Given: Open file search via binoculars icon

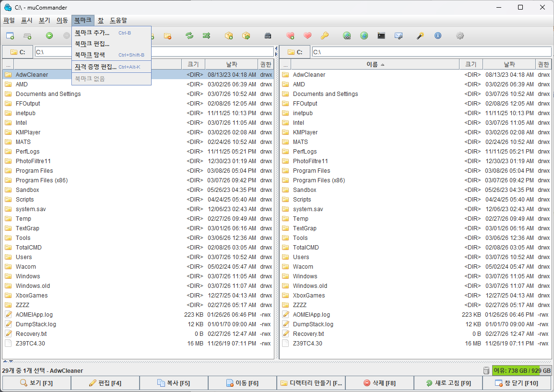Looking at the screenshot, I should pyautogui.click(x=268, y=36).
